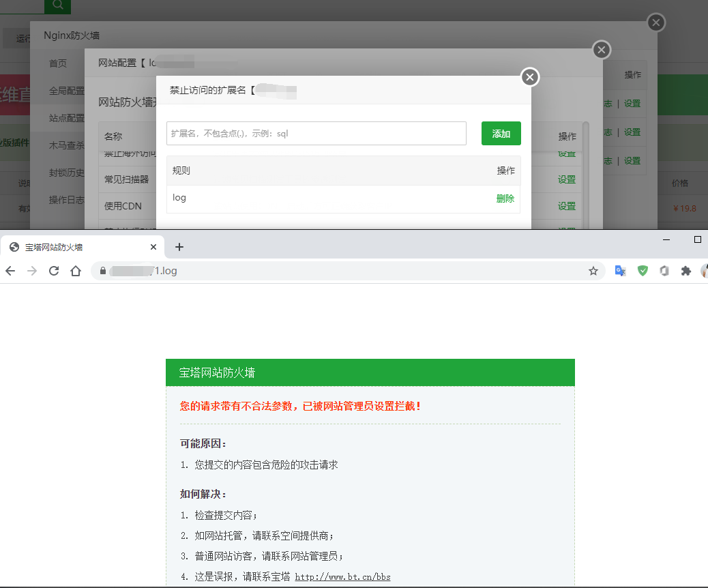Close the forbidden extensions dialog

[x=530, y=77]
